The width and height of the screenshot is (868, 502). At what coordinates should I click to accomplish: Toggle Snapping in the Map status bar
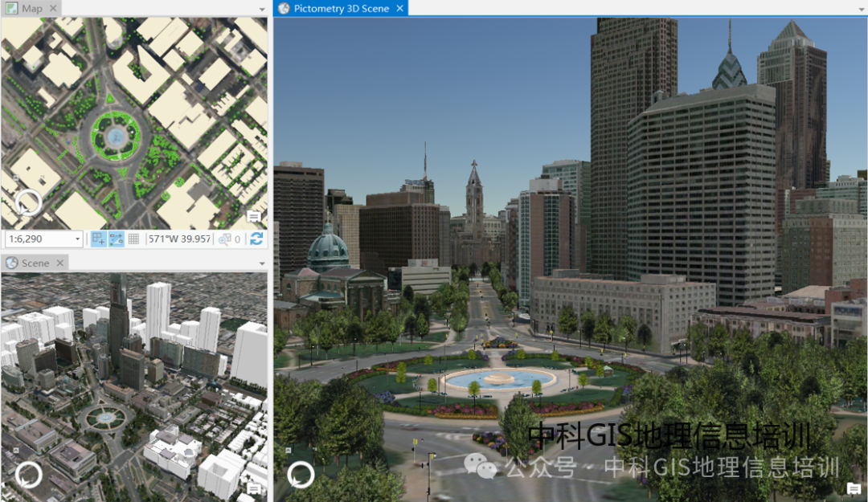(x=98, y=239)
